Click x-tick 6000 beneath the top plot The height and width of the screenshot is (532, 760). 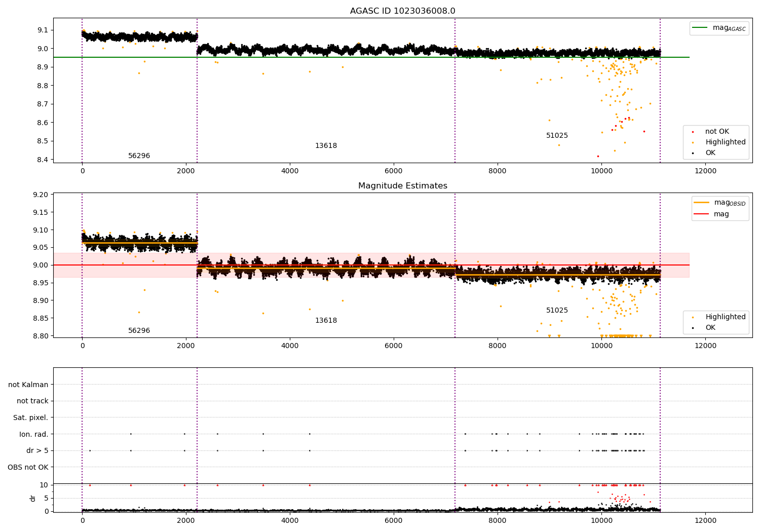(394, 171)
